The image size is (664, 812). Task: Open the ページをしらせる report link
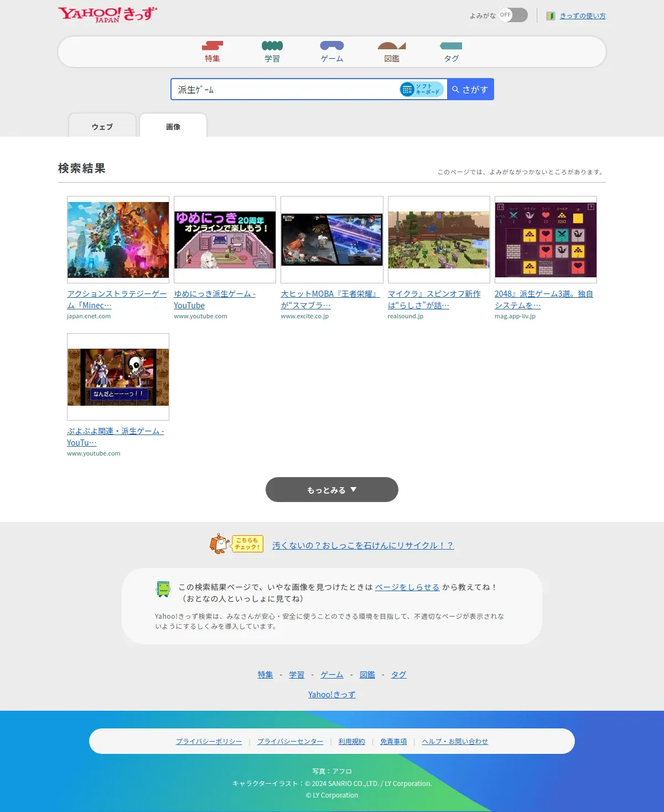[407, 587]
